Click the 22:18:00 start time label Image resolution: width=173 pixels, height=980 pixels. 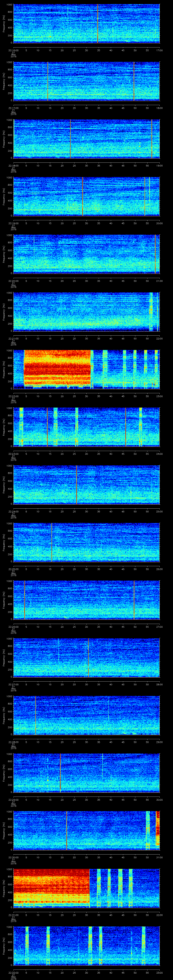coord(14,166)
